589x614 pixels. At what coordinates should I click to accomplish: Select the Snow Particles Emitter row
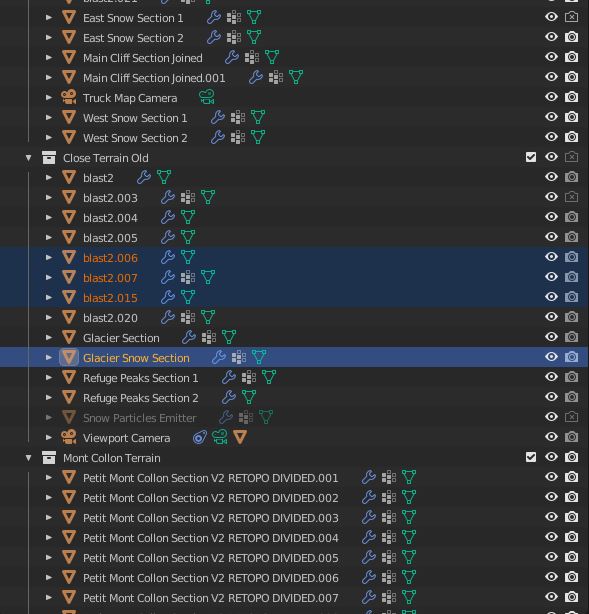coord(140,418)
